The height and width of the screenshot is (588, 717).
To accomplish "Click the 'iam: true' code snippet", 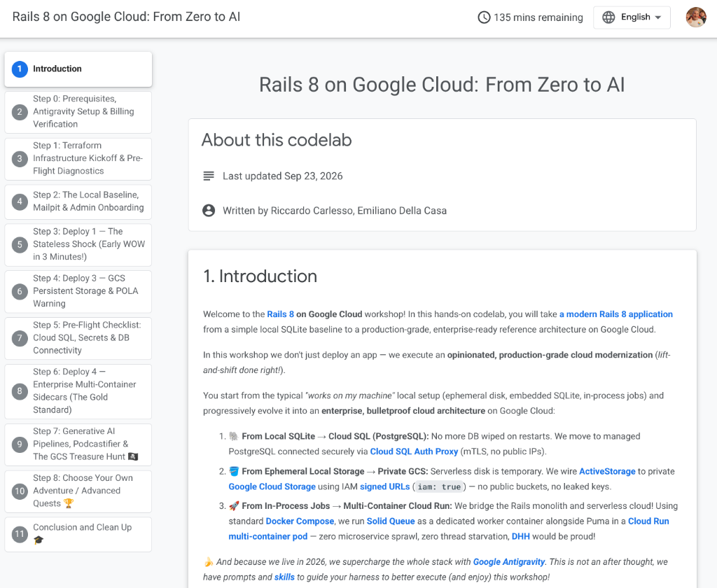I will coord(439,486).
